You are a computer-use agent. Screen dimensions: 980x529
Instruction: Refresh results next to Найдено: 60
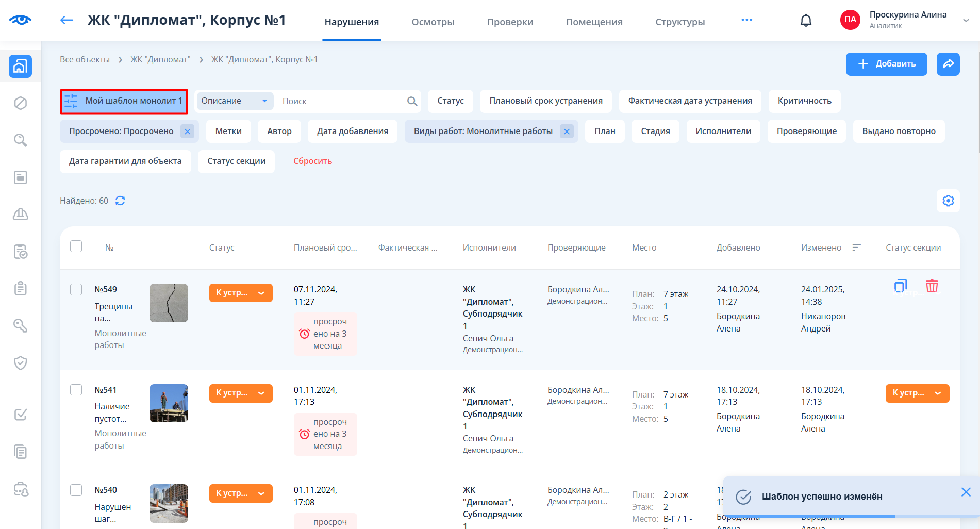120,201
